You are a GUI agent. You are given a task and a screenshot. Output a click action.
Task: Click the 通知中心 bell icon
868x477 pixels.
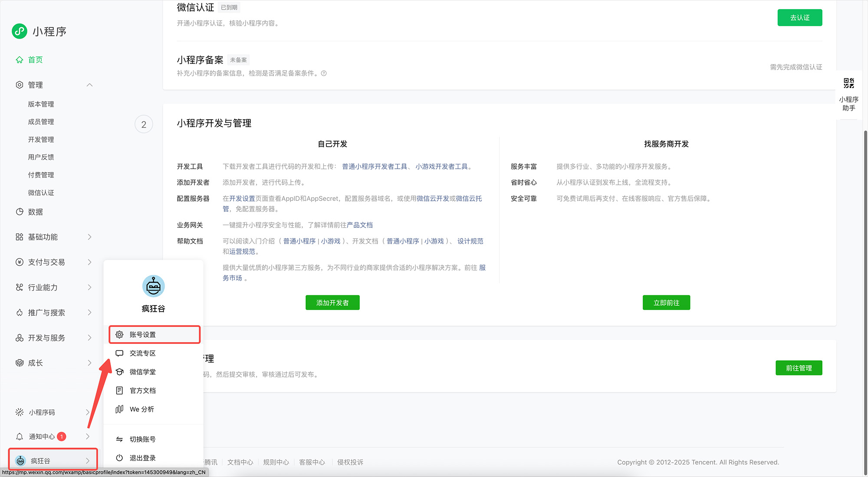[20, 437]
